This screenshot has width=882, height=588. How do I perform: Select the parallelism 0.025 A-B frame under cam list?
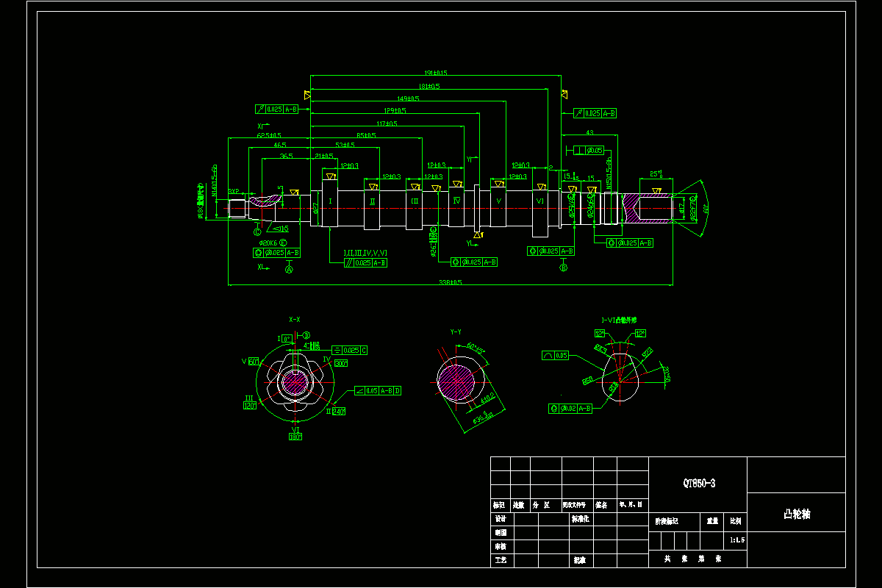point(365,262)
